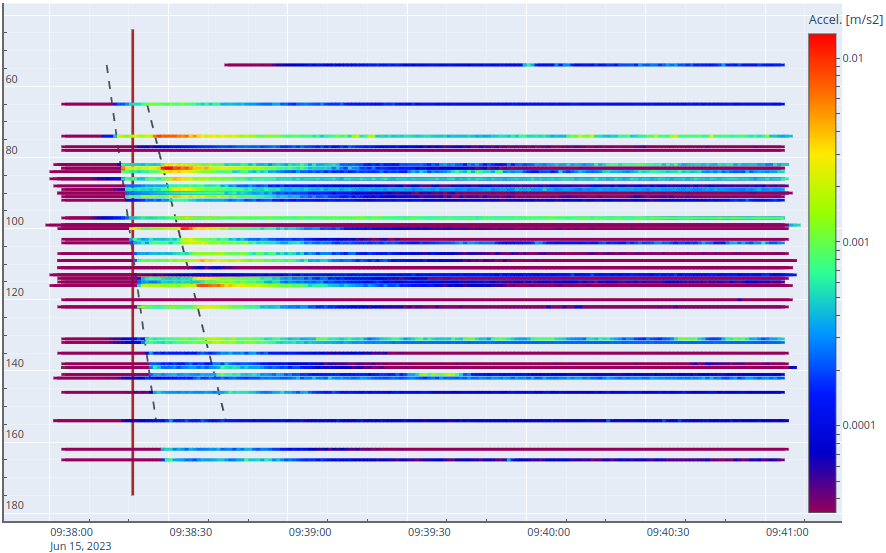Select the 0.001 colorbar tick label
The width and height of the screenshot is (886, 553).
click(855, 242)
